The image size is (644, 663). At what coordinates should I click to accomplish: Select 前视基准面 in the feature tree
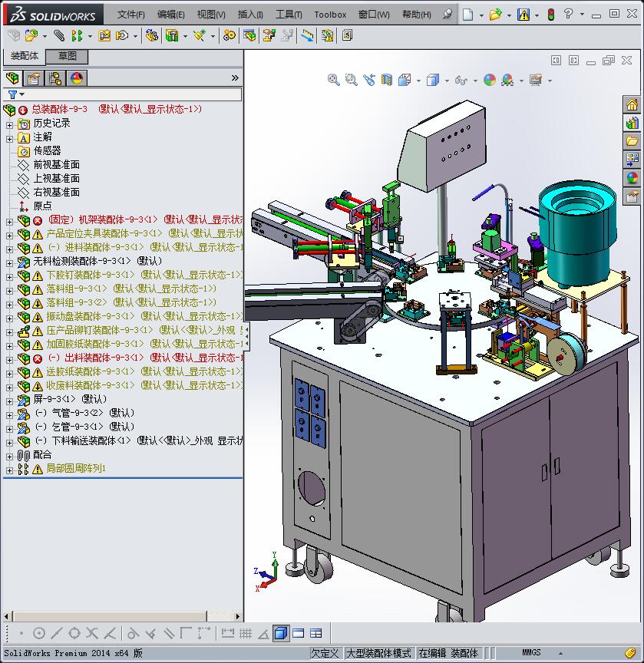(56, 165)
